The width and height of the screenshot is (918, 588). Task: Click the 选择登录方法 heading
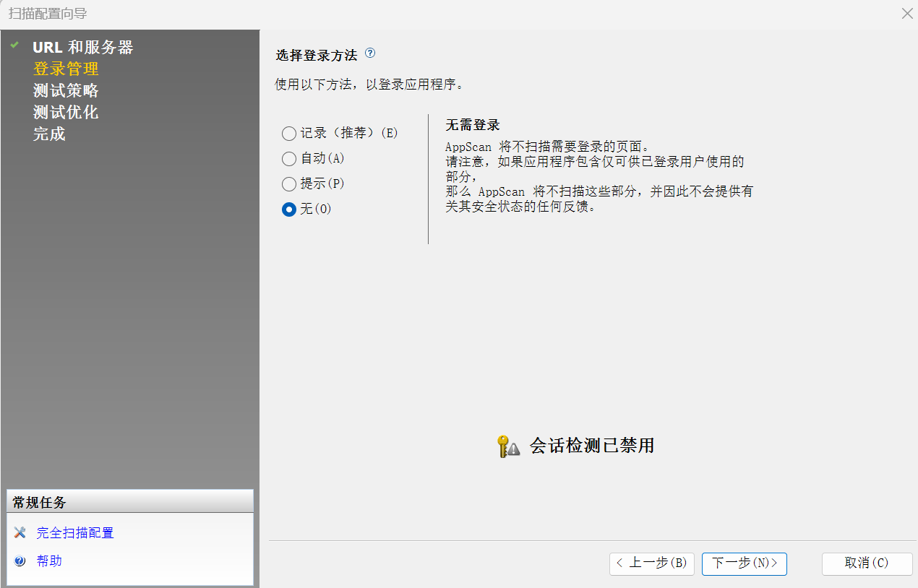coord(317,55)
